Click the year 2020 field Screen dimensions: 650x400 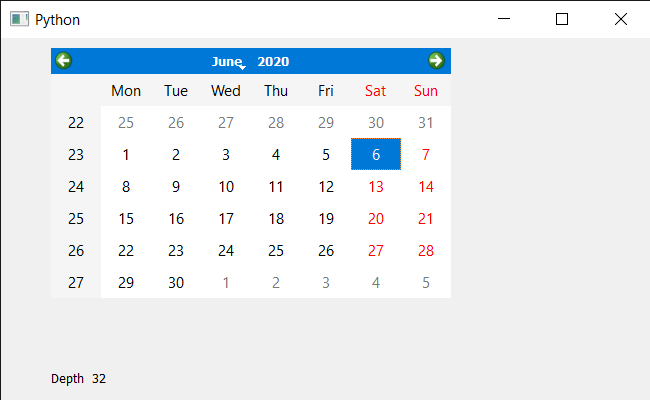273,61
